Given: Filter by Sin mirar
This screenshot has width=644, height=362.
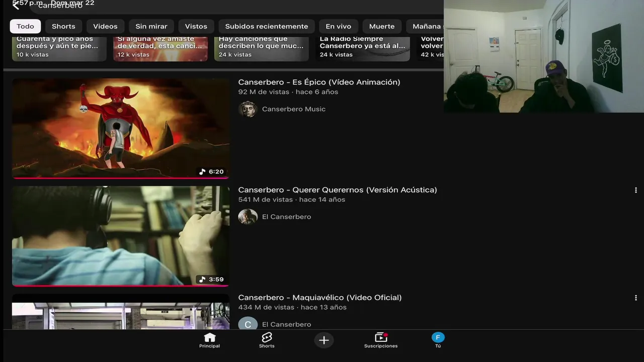Looking at the screenshot, I should [151, 26].
